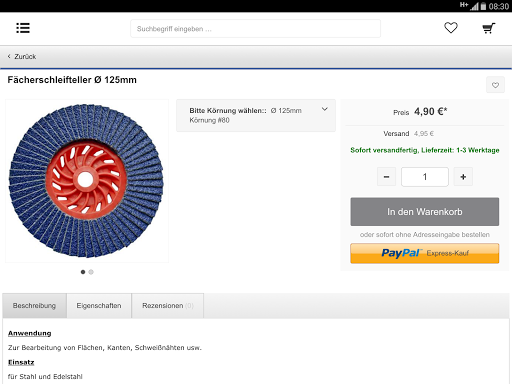512x384 pixels.
Task: Click the Zurück back link text
Action: coord(25,56)
